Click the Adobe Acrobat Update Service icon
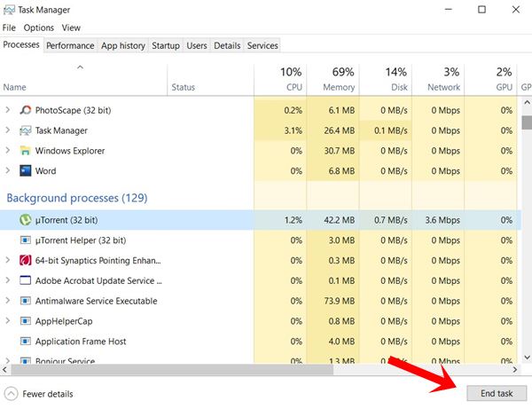This screenshot has height=409, width=532. (26, 280)
